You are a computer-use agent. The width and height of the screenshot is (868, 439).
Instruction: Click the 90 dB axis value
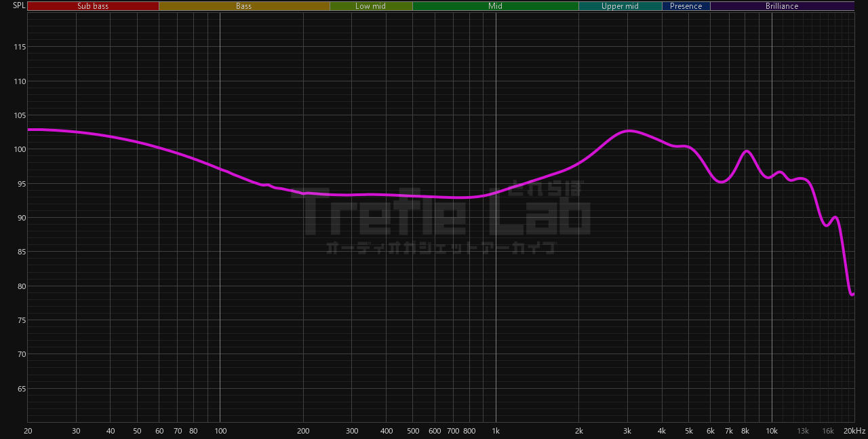point(22,218)
